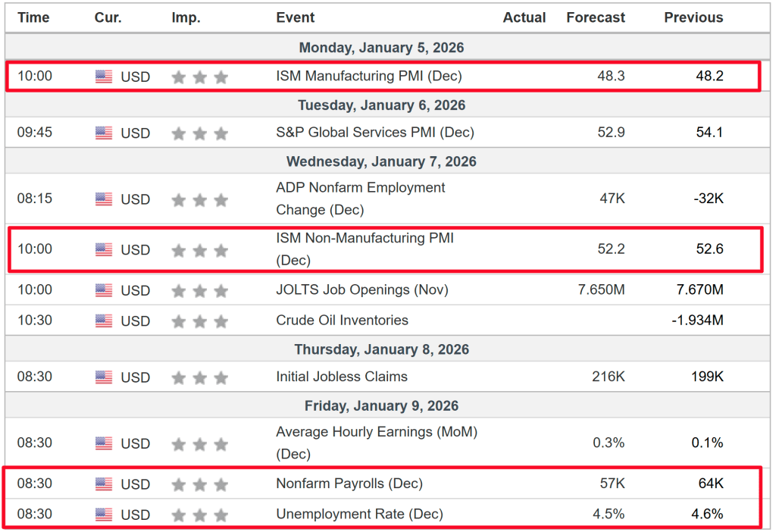Click the 4.5% Unemployment Rate forecast value
Viewport: 776px width, 532px height.
[x=609, y=515]
